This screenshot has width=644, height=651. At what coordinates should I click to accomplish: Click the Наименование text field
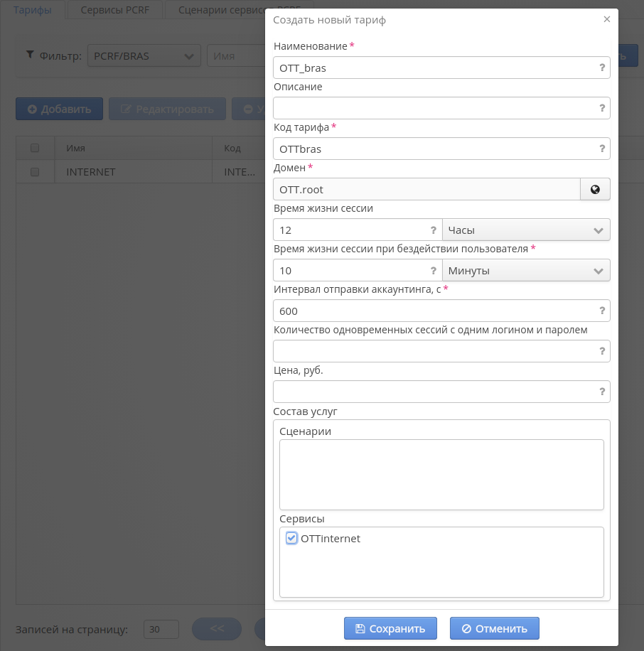434,68
